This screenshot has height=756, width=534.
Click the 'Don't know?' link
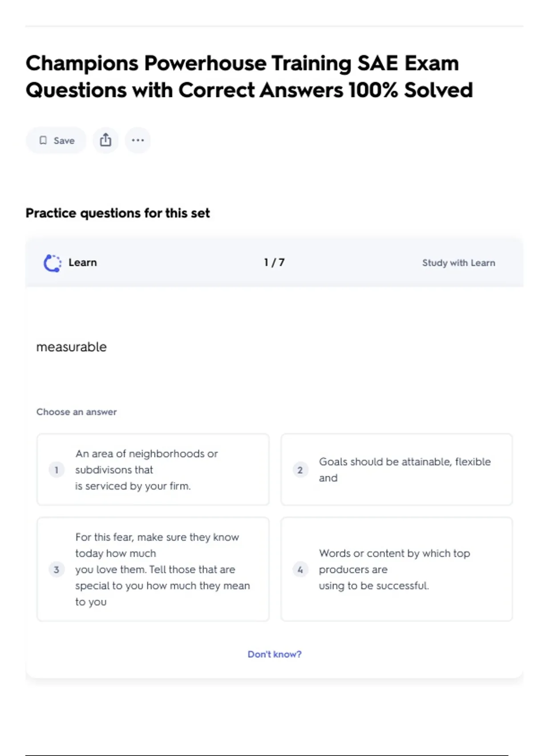tap(275, 654)
